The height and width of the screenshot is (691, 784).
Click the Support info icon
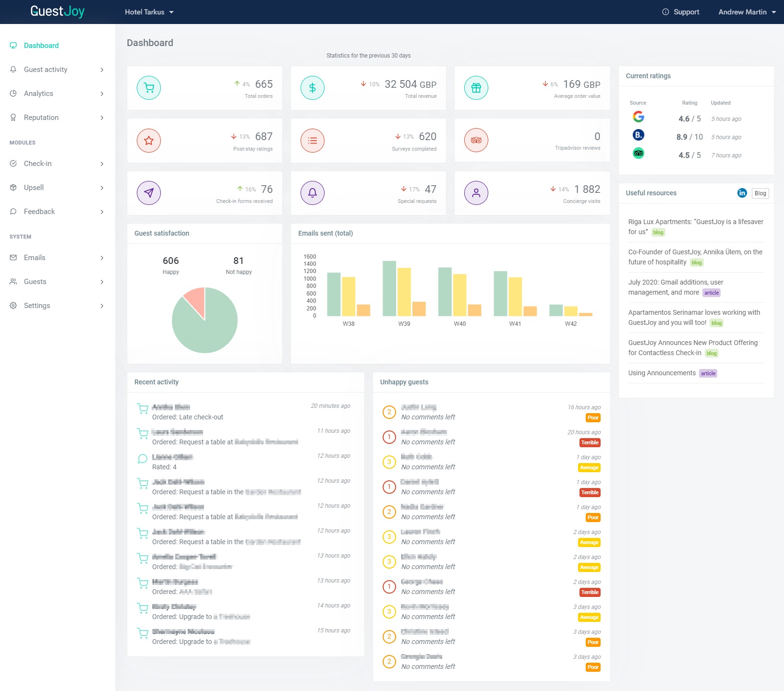tap(665, 12)
